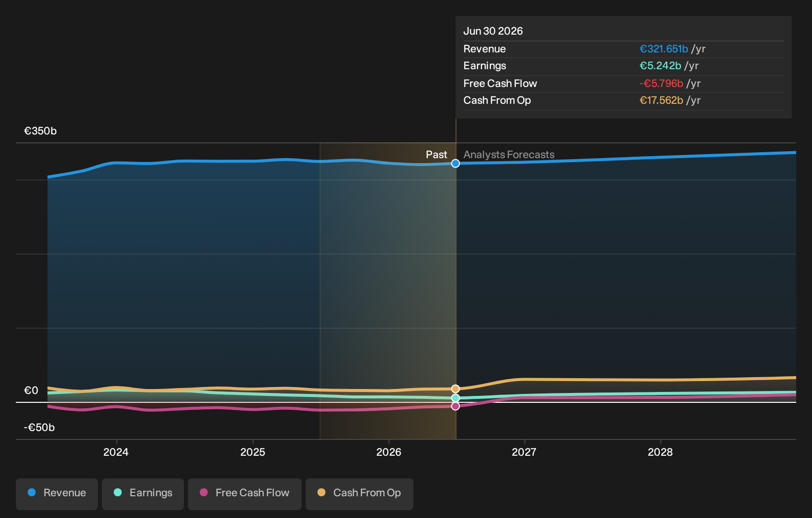This screenshot has height=518, width=812.
Task: Toggle the Earnings series legend button
Action: [x=143, y=494]
